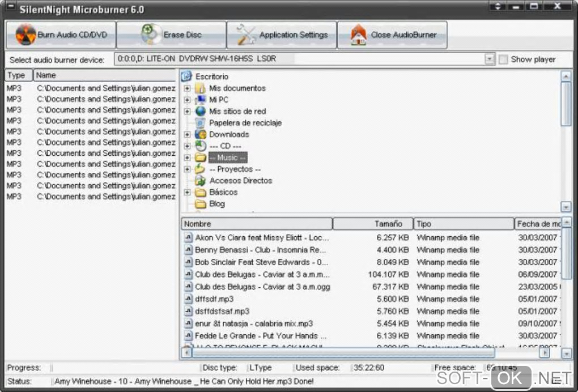The height and width of the screenshot is (392, 578).
Task: Enable the Show player checkbox
Action: tap(503, 59)
